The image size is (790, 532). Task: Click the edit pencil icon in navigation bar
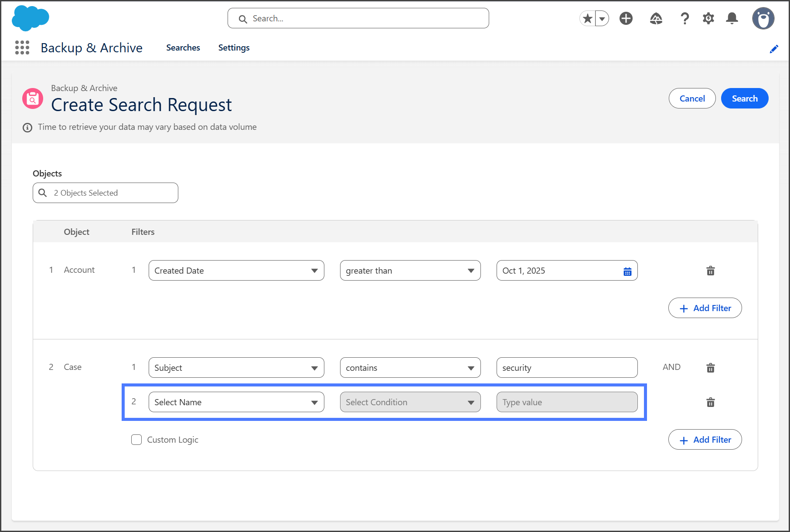(x=774, y=49)
